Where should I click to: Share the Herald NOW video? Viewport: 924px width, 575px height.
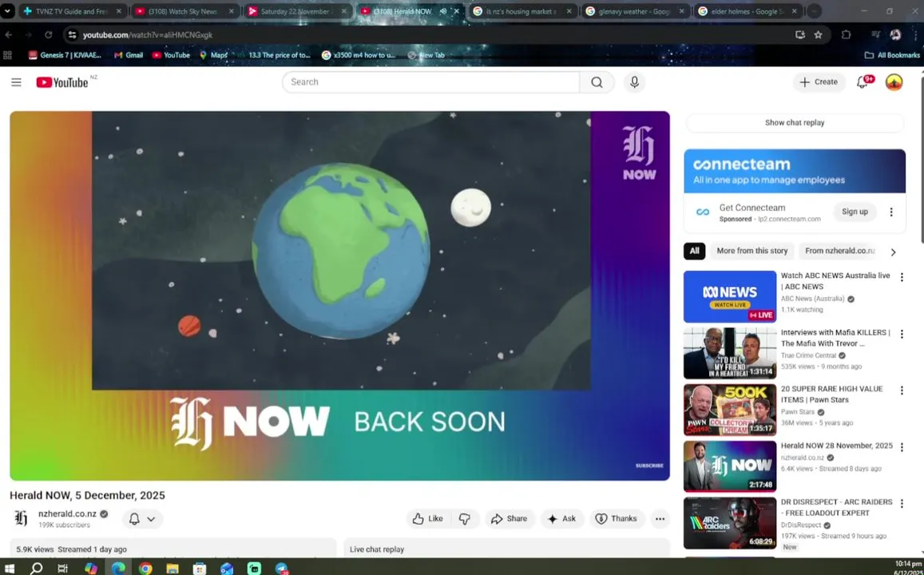510,519
